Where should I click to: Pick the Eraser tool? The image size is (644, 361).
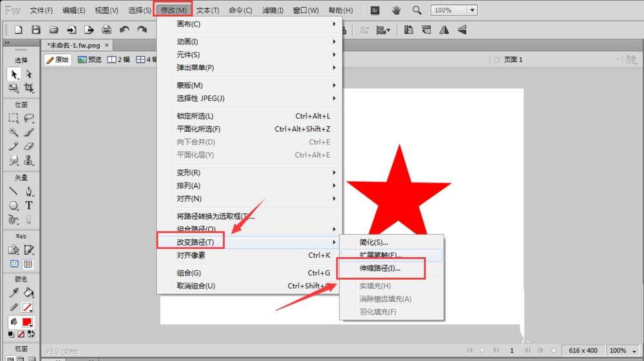tap(29, 146)
